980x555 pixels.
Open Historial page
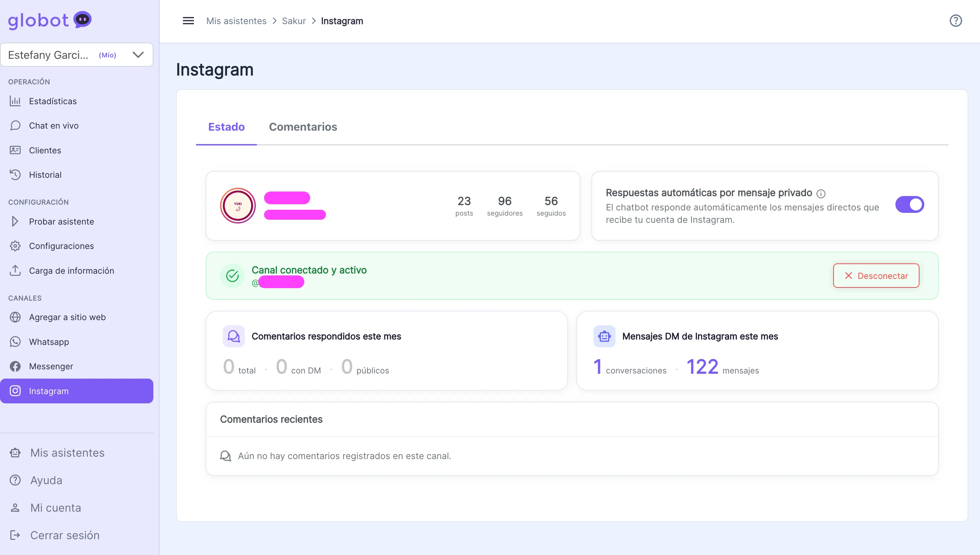pyautogui.click(x=45, y=175)
